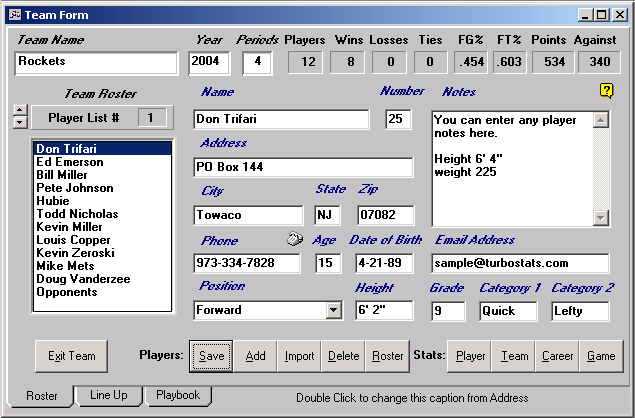Click the Age field showing 15
Image resolution: width=635 pixels, height=418 pixels.
[x=328, y=263]
